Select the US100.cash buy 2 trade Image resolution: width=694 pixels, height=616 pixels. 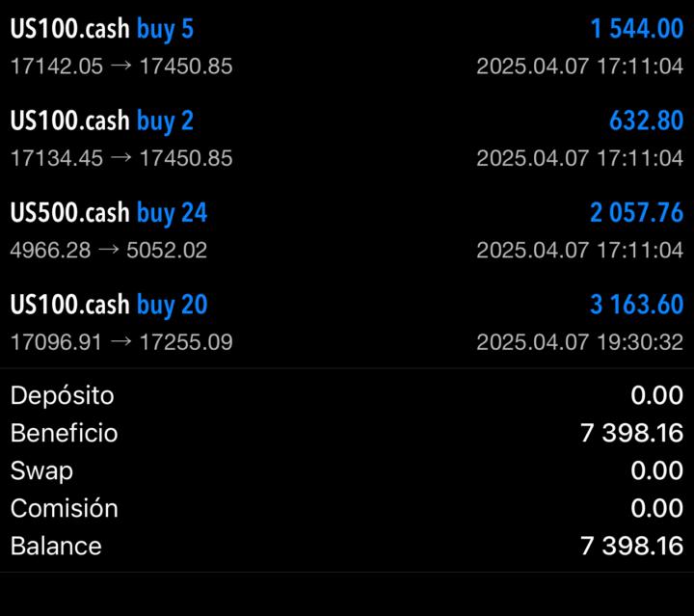pos(101,121)
